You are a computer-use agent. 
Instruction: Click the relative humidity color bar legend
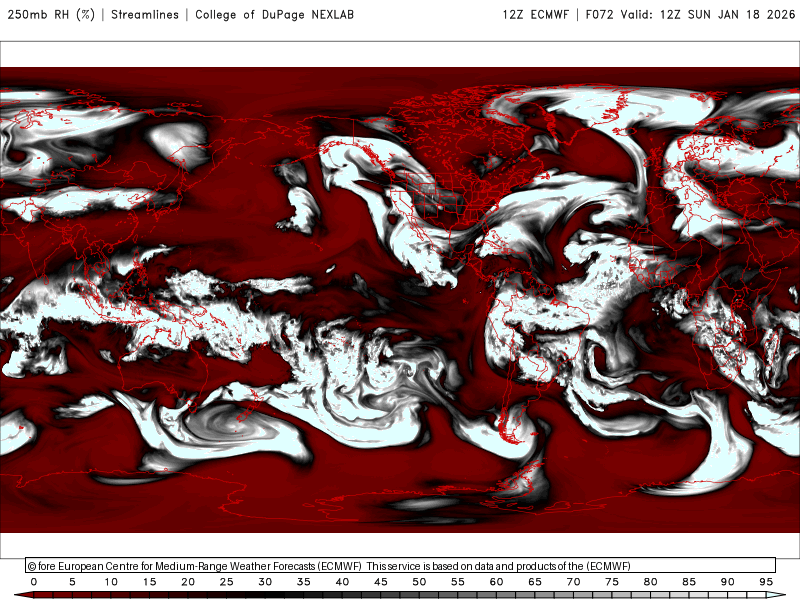[401, 595]
